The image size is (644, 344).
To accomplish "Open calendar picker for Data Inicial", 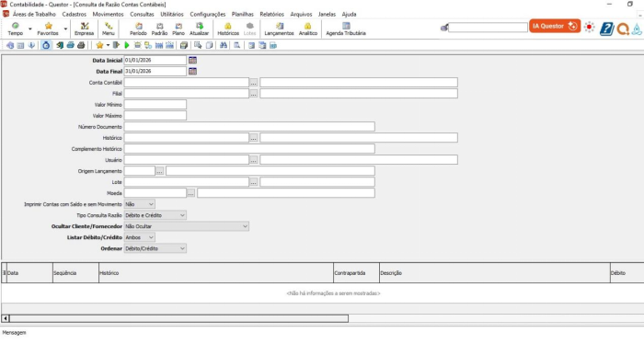I will (x=192, y=60).
